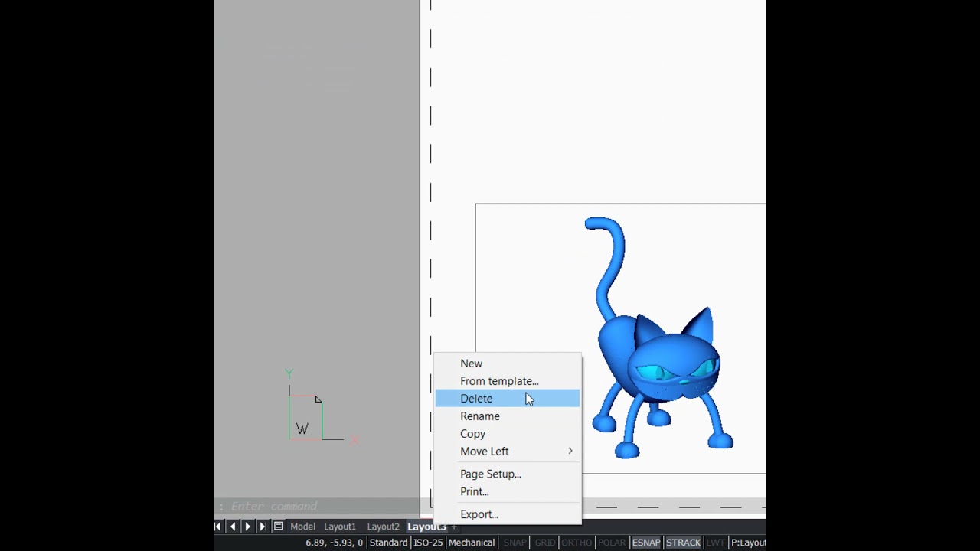Viewport: 980px width, 551px height.
Task: Open ISO-25 dimension style field
Action: pos(428,543)
